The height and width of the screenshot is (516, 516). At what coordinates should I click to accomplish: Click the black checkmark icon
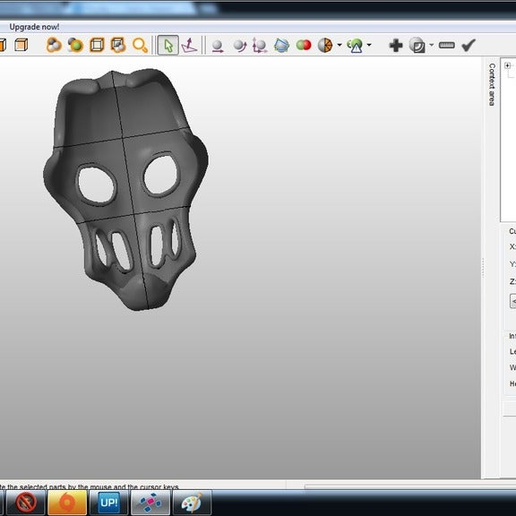469,45
